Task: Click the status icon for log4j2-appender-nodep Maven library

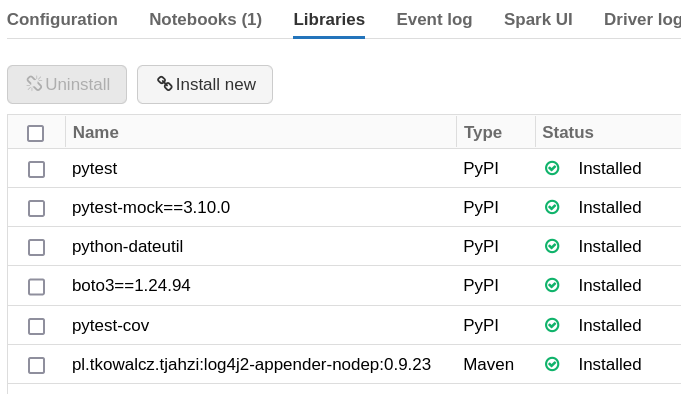Action: coord(552,364)
